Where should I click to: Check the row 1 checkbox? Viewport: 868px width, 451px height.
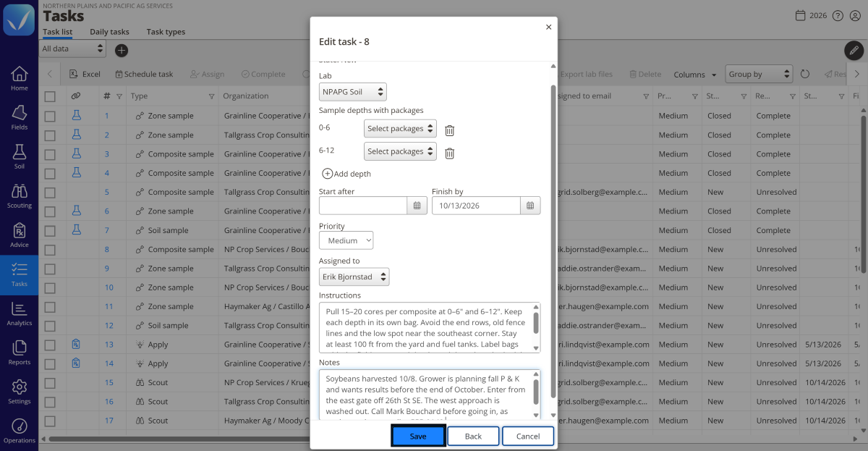(x=50, y=116)
